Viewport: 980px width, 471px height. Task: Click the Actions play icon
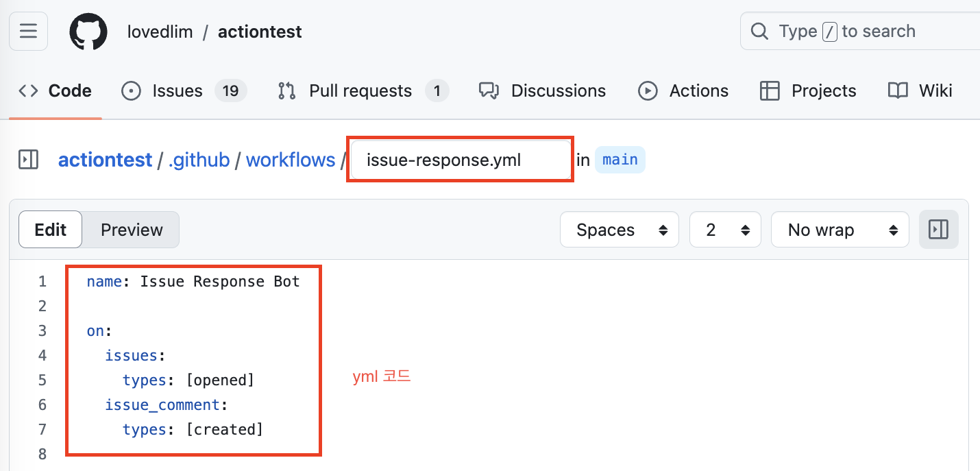[x=648, y=90]
